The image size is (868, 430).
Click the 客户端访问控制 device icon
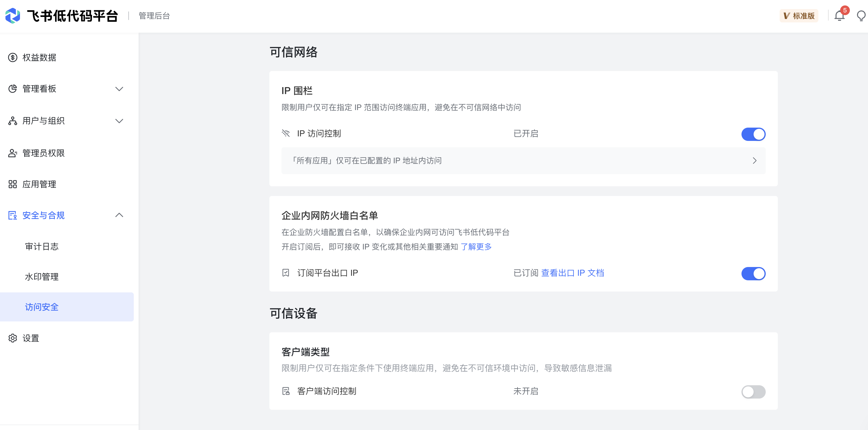(286, 391)
